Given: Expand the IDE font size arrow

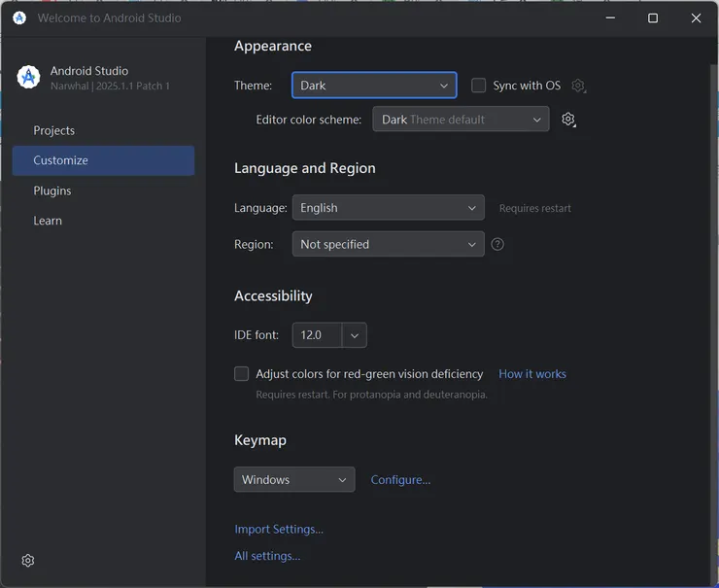Looking at the screenshot, I should pos(355,335).
